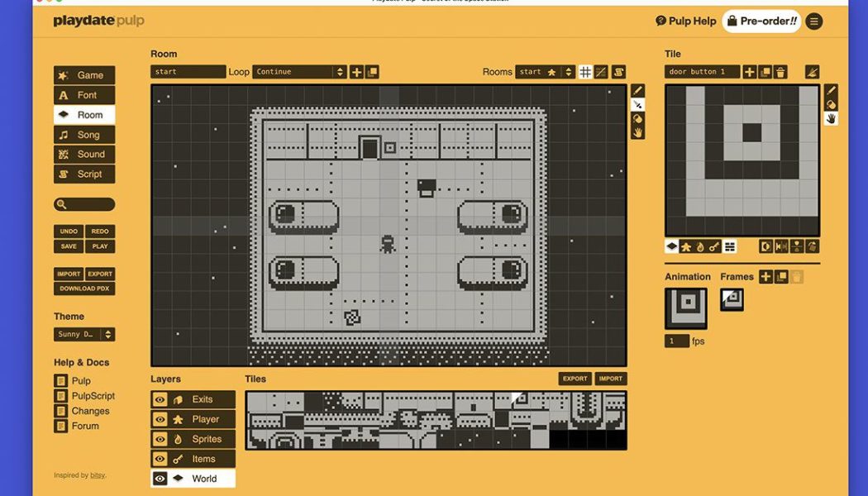Open the Loop dropdown set to Continue
This screenshot has width=868, height=496.
(298, 72)
